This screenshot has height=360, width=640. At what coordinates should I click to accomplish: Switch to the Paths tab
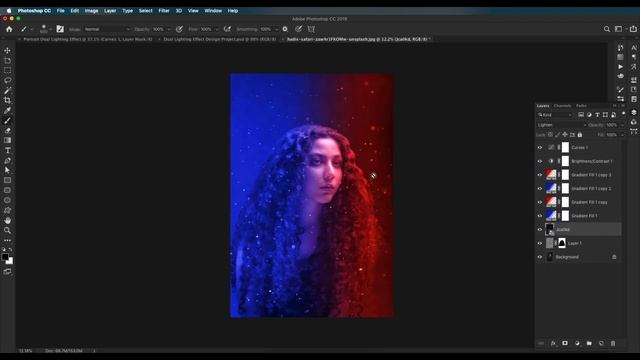[581, 106]
